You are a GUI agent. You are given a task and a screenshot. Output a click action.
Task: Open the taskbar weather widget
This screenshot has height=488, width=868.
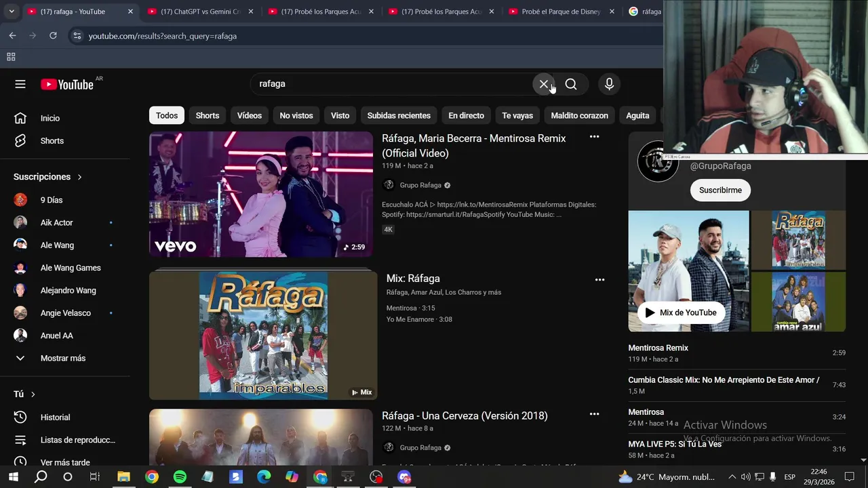tap(667, 477)
